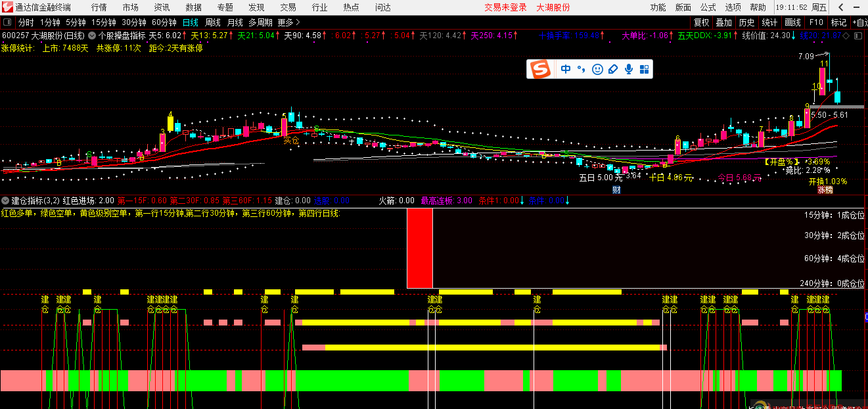
Task: Click the 7.09 high price label
Action: 806,57
